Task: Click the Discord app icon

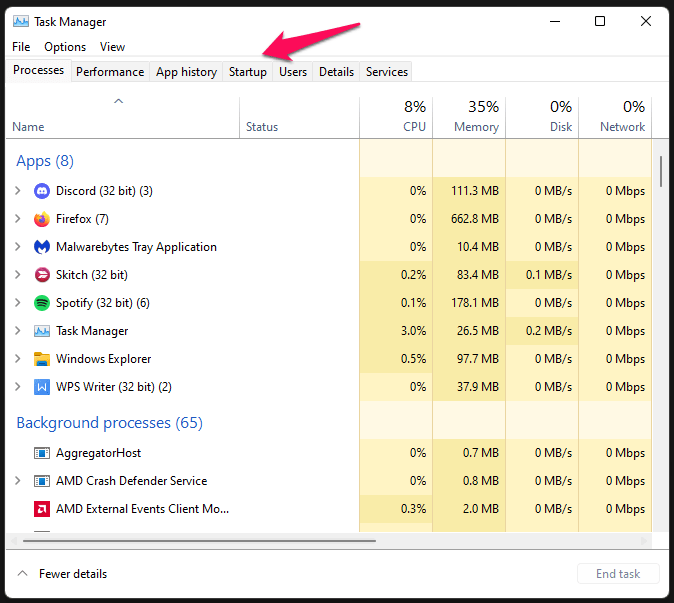Action: (x=42, y=191)
